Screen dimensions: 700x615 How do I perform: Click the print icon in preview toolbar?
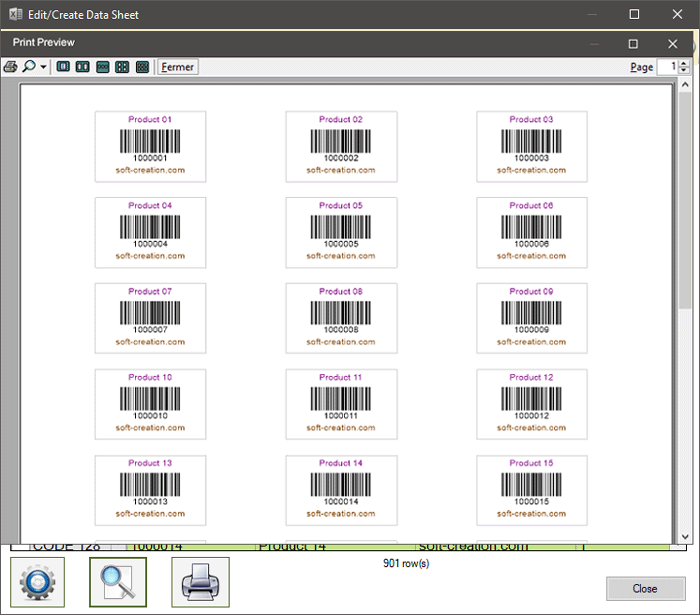tap(11, 67)
